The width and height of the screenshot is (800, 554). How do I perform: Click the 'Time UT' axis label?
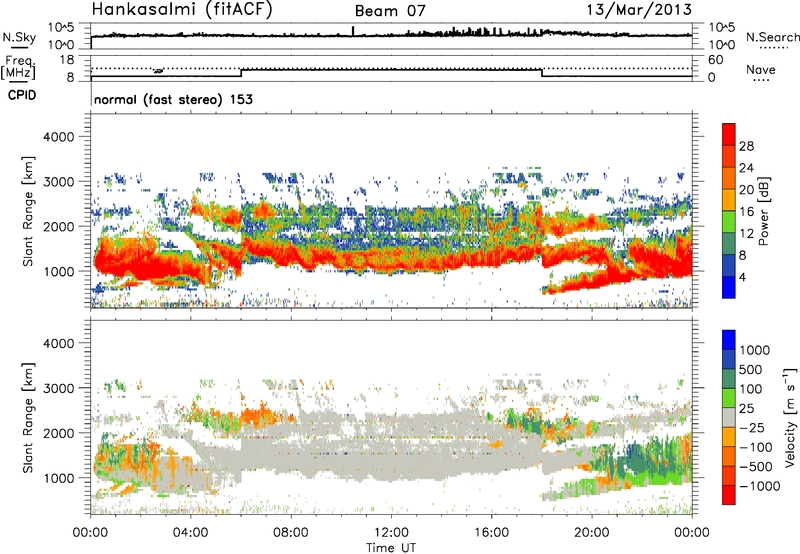391,548
